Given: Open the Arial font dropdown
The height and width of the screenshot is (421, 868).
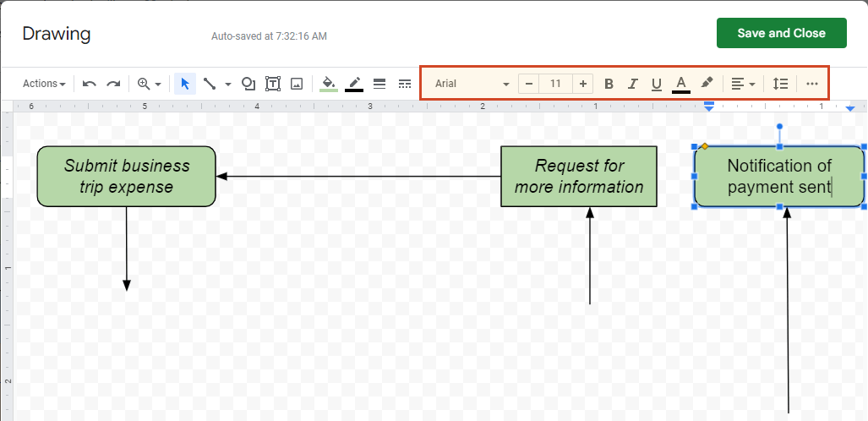Looking at the screenshot, I should click(472, 84).
